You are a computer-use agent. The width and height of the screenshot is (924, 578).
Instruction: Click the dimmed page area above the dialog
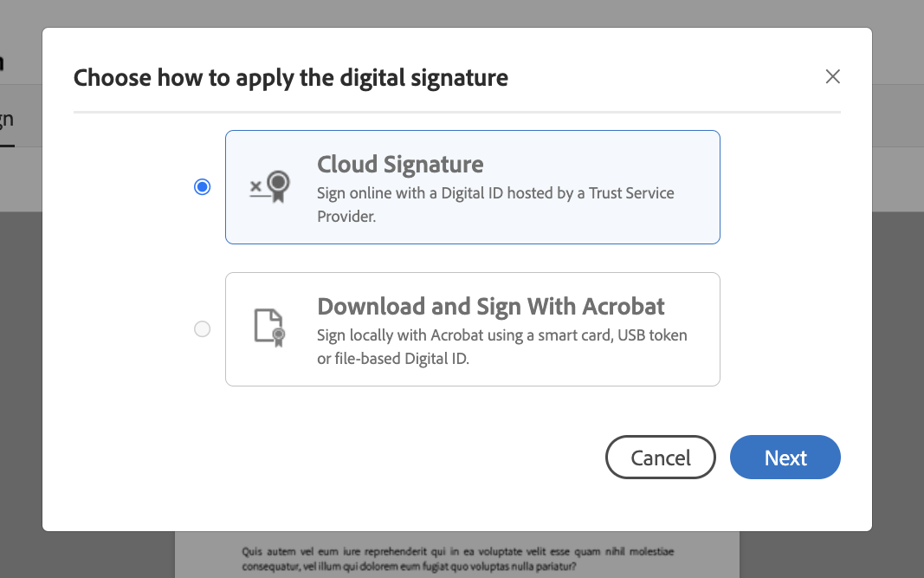coord(462,13)
